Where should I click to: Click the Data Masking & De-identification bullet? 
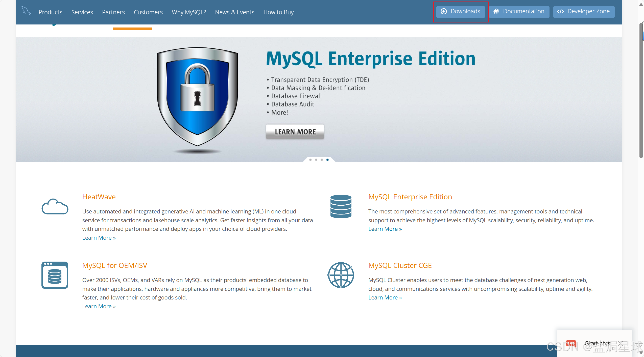(x=318, y=88)
